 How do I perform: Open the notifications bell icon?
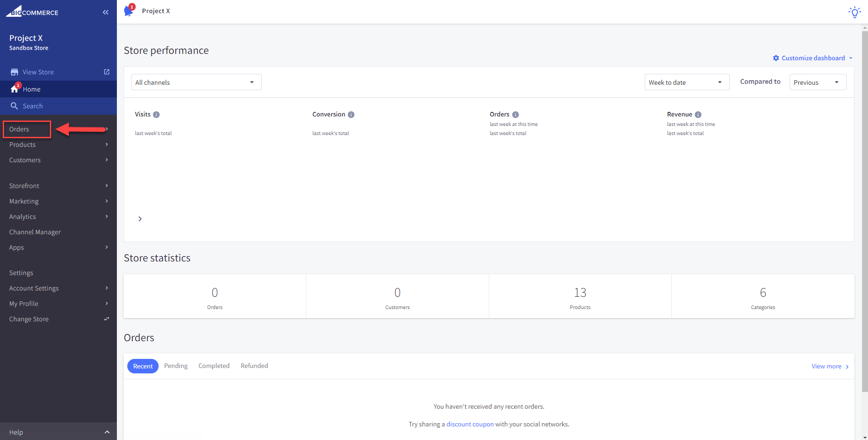pos(129,11)
